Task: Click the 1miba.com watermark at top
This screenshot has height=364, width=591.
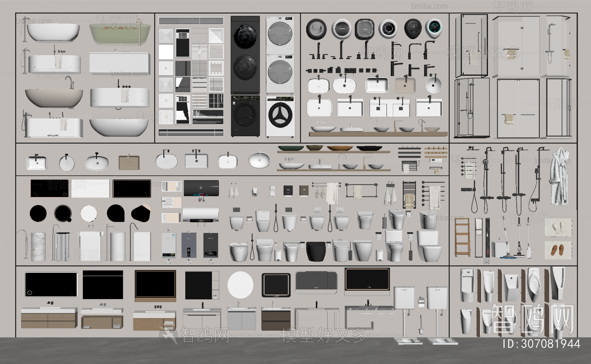Action: 429,6
